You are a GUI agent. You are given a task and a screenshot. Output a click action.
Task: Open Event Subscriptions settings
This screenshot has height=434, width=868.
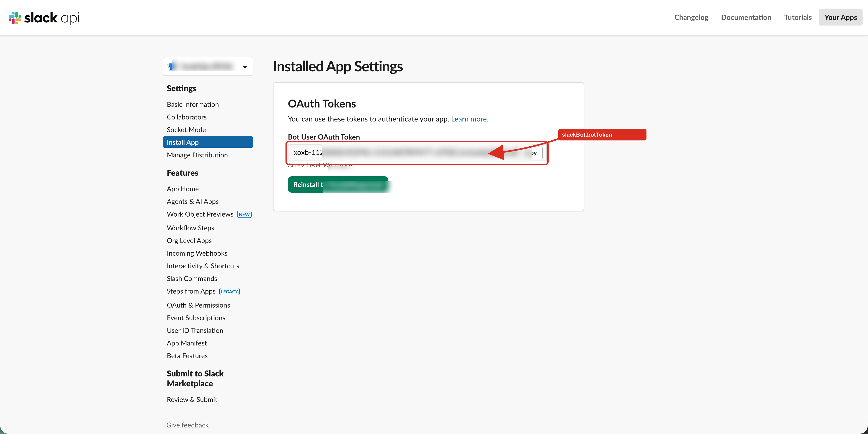point(196,318)
